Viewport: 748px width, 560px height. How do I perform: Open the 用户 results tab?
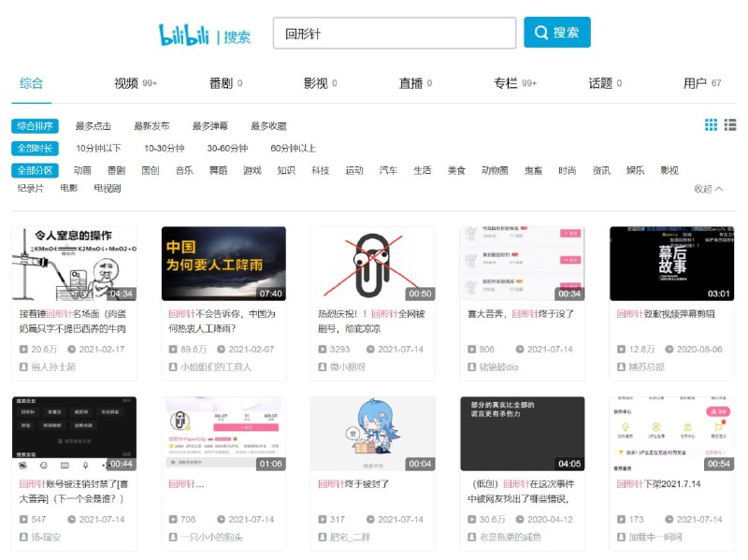click(695, 83)
